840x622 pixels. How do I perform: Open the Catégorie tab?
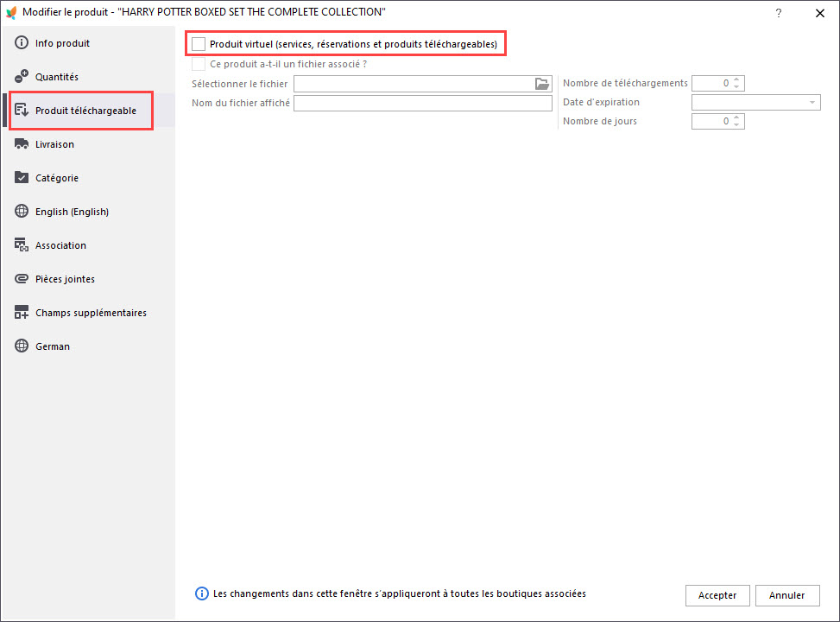(x=88, y=177)
